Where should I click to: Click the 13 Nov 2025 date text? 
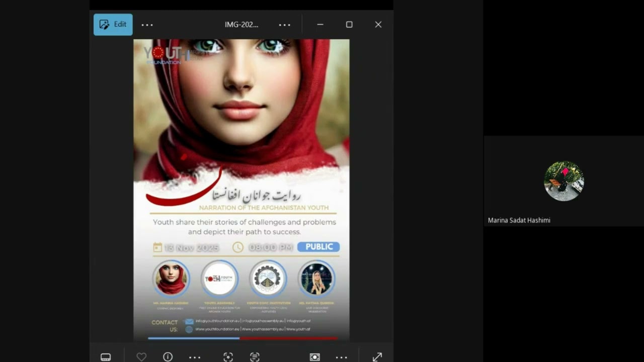point(191,247)
